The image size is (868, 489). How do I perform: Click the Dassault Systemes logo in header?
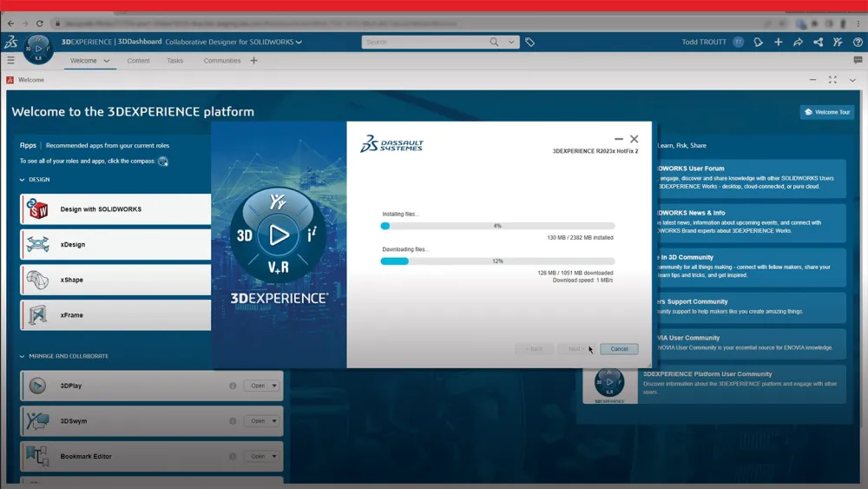(x=10, y=42)
